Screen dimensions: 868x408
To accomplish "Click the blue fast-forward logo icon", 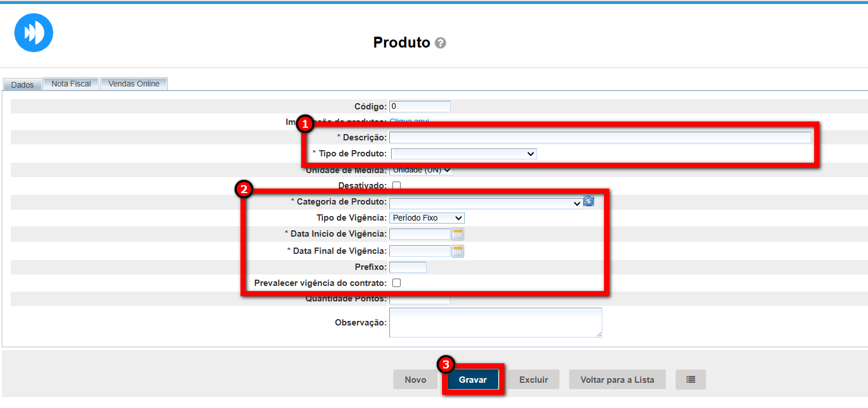I will pos(34,33).
